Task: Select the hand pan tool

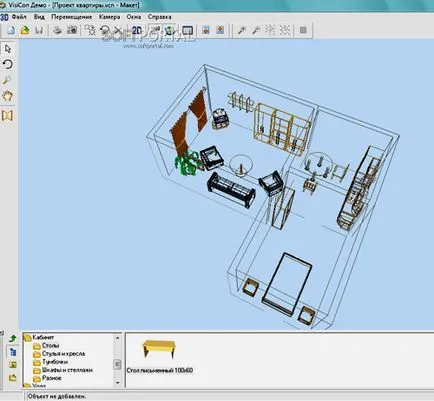Action: pos(8,96)
